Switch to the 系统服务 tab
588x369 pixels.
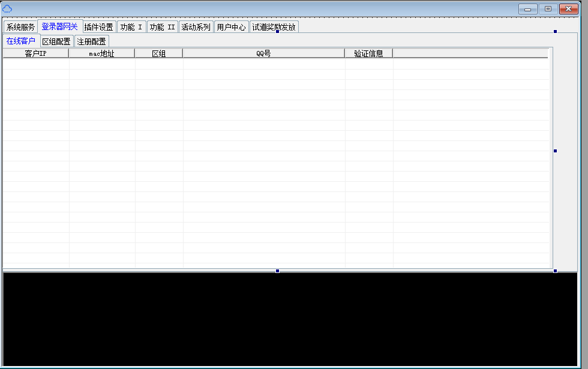(20, 27)
